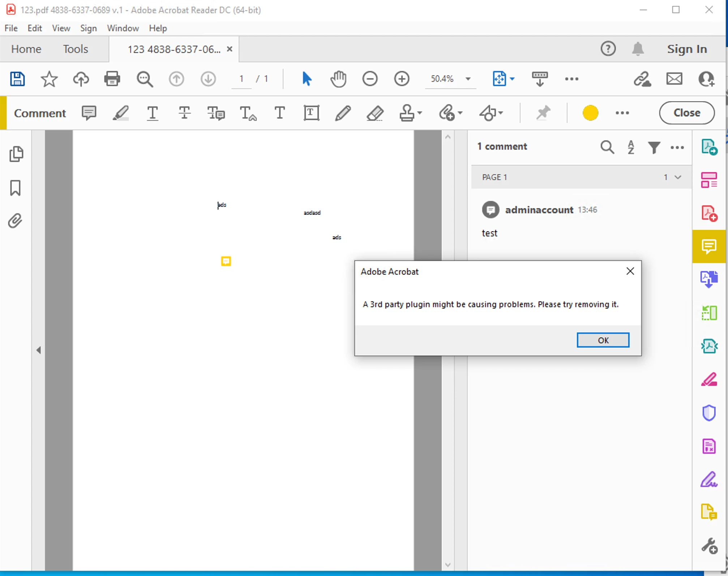728x576 pixels.
Task: Expand the stamp tool dropdown arrow
Action: (420, 113)
